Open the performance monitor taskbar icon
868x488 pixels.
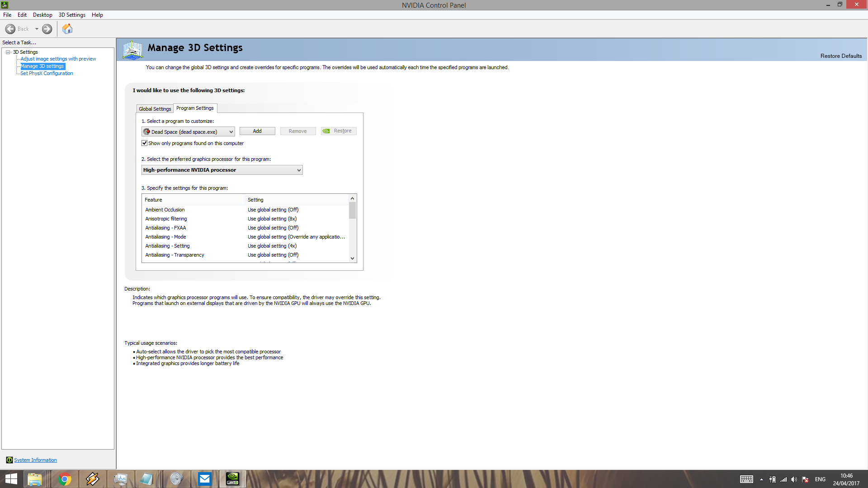120,479
